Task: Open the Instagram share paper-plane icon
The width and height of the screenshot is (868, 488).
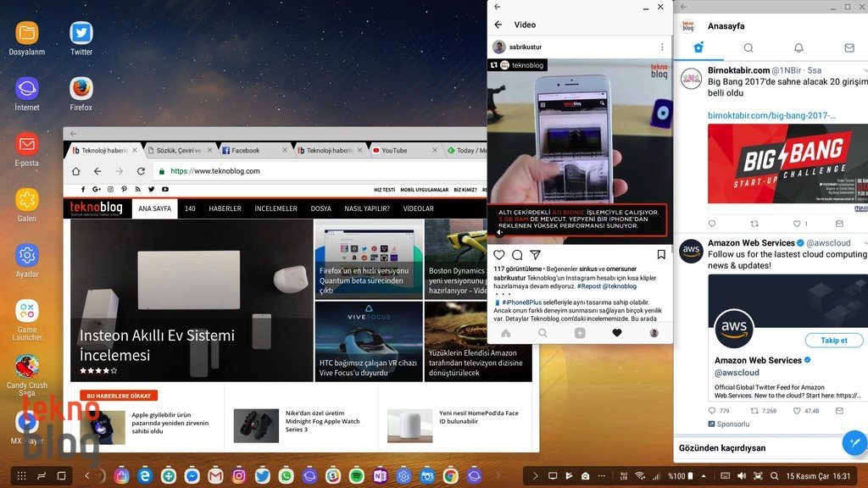Action: tap(536, 255)
